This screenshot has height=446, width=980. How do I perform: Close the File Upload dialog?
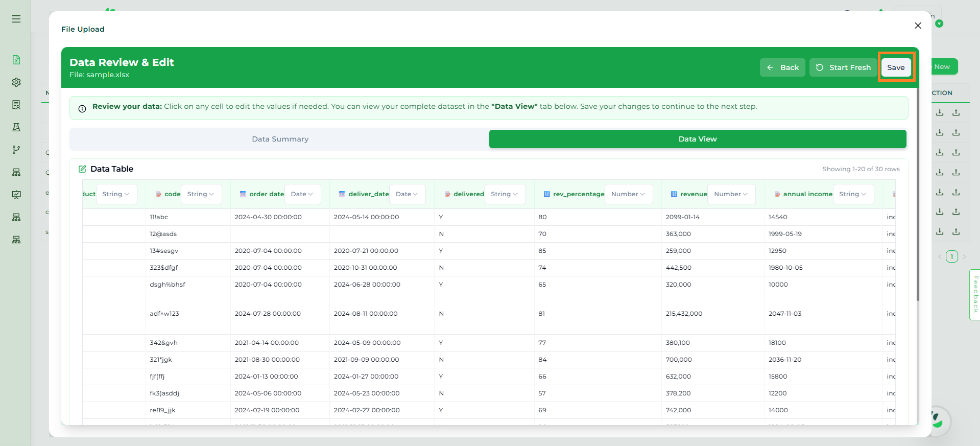click(918, 26)
